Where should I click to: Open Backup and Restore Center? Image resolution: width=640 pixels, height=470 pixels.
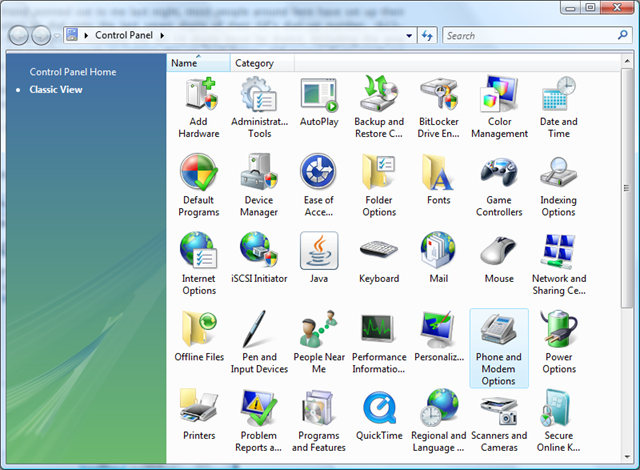tap(379, 107)
